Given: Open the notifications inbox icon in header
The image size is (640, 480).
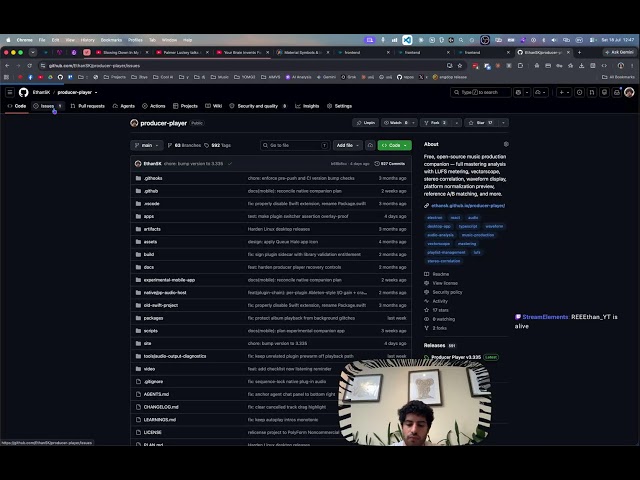Looking at the screenshot, I should [x=617, y=92].
